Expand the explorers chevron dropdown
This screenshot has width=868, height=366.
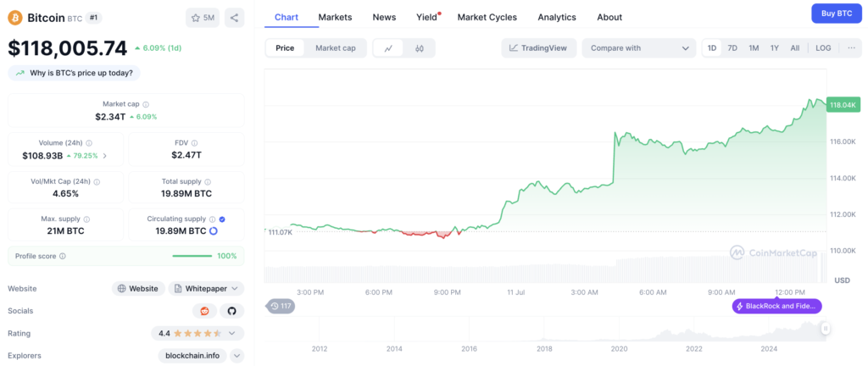pyautogui.click(x=237, y=356)
